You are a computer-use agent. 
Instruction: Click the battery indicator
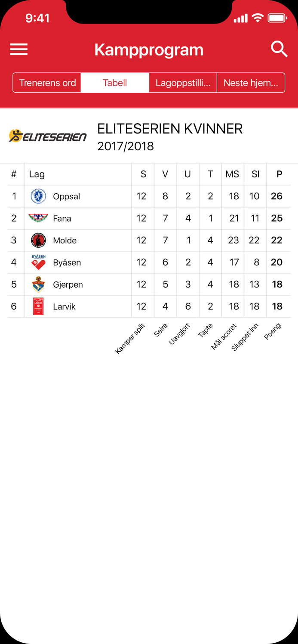click(277, 18)
